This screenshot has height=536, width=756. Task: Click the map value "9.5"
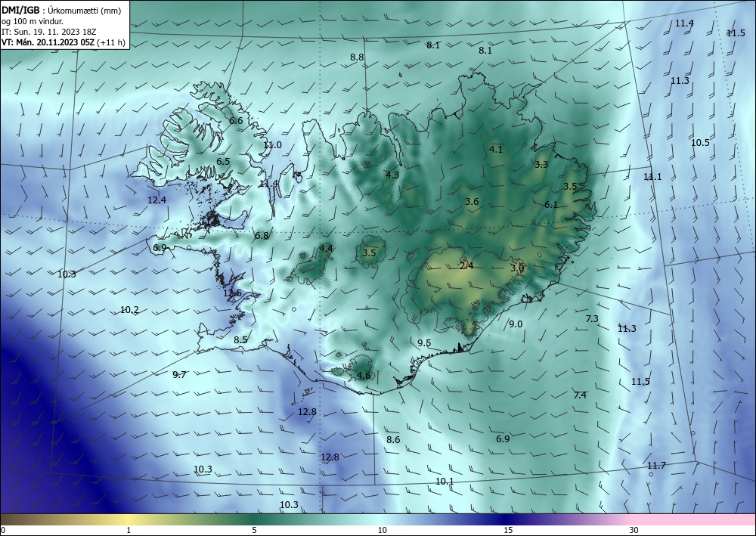click(424, 343)
